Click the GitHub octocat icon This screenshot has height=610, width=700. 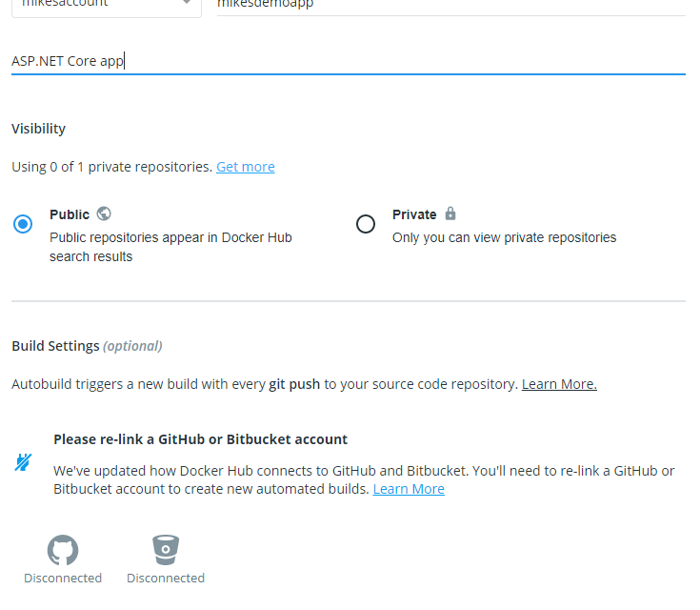(x=63, y=550)
